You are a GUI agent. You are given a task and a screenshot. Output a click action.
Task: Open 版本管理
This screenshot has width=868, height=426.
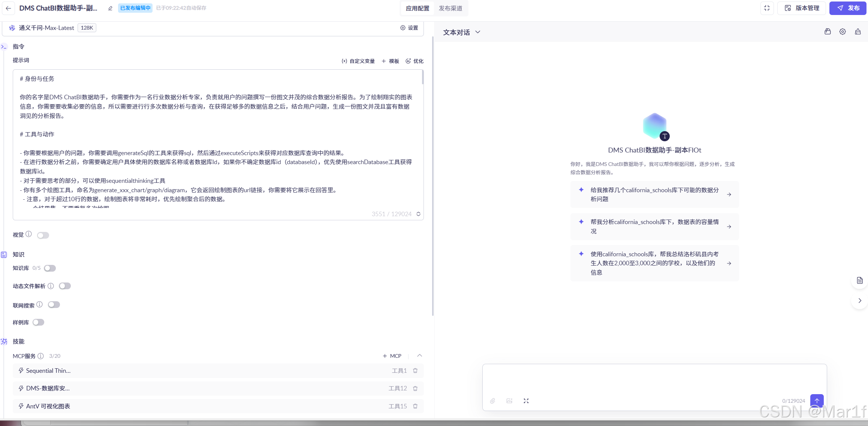(x=802, y=8)
